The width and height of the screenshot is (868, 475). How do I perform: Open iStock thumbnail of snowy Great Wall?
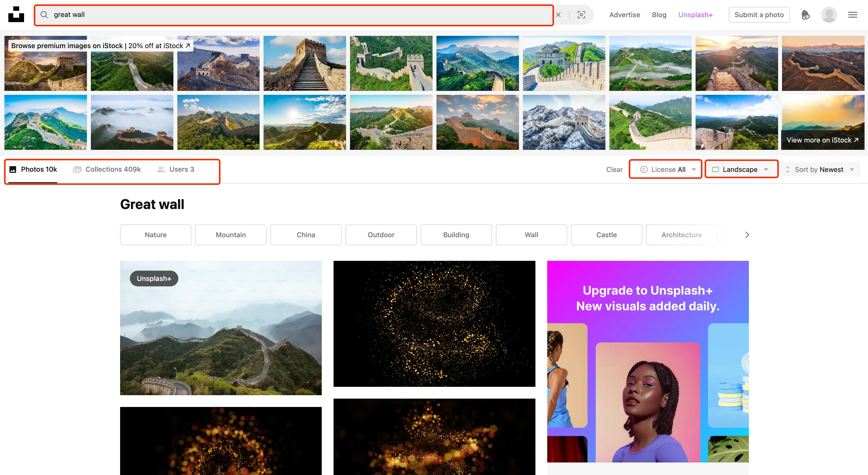[564, 122]
